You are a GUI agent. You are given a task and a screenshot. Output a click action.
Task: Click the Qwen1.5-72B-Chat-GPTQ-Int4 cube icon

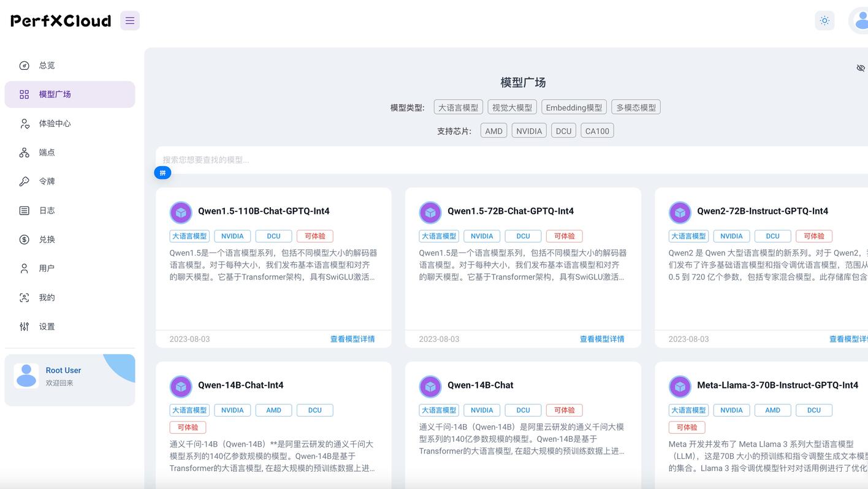pyautogui.click(x=430, y=213)
